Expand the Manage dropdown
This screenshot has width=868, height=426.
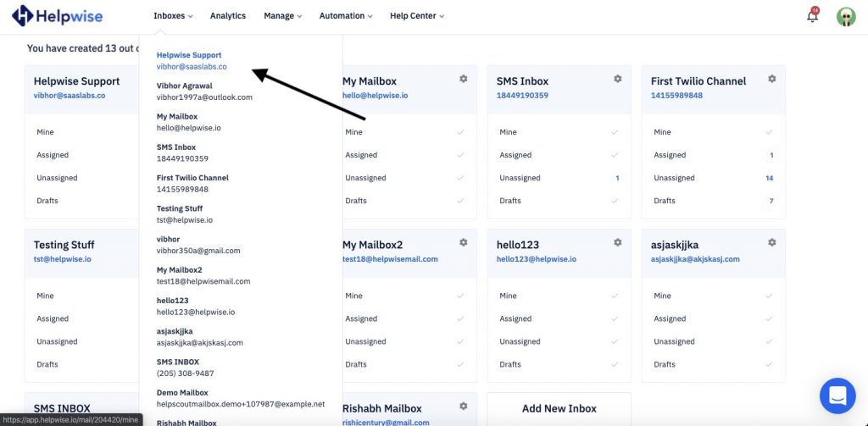[283, 16]
